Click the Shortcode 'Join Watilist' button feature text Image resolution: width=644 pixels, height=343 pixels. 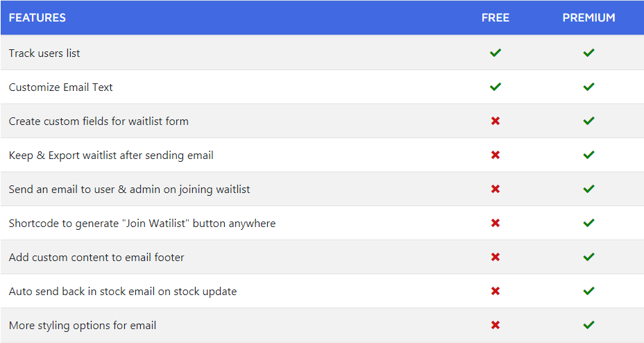pos(142,224)
